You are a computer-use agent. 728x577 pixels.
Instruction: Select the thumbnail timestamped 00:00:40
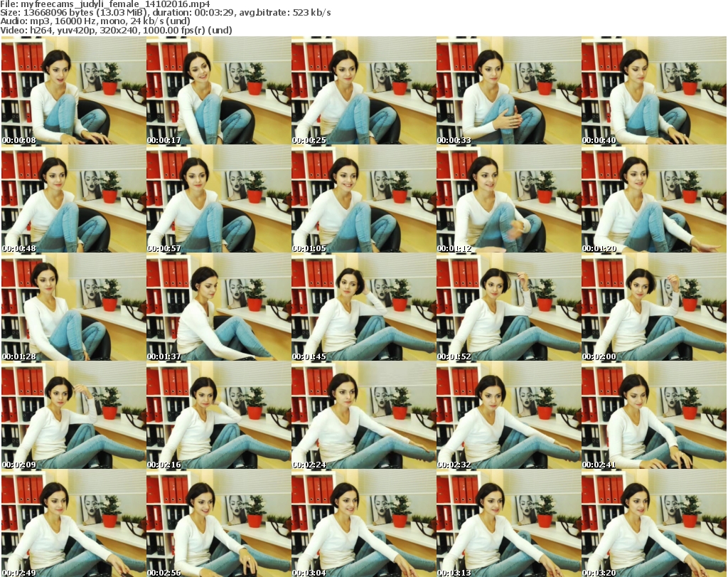click(654, 90)
